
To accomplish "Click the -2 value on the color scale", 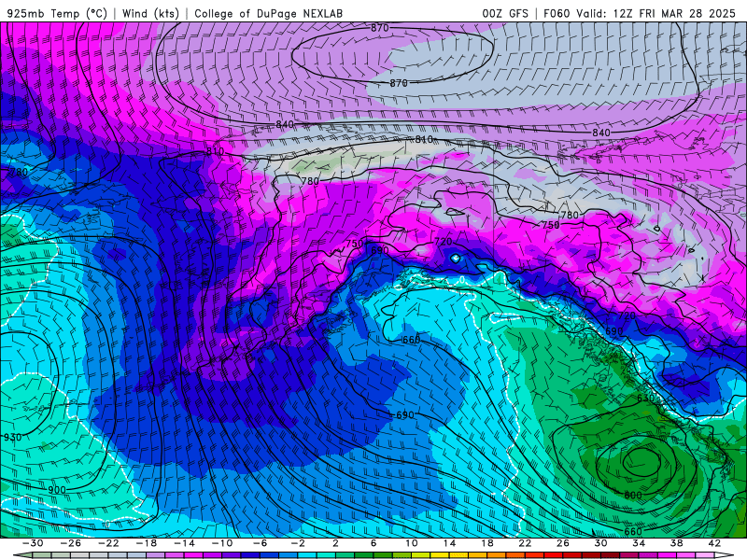I will (x=298, y=543).
